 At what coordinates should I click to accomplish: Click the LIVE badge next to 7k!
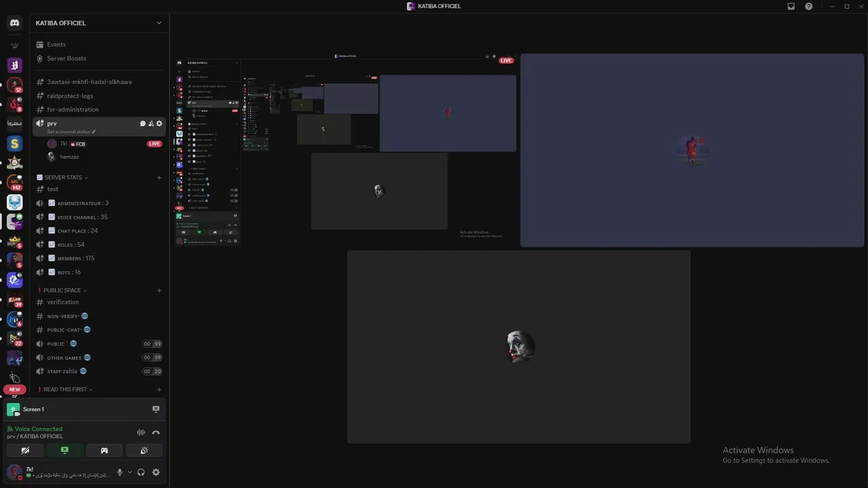coord(155,144)
